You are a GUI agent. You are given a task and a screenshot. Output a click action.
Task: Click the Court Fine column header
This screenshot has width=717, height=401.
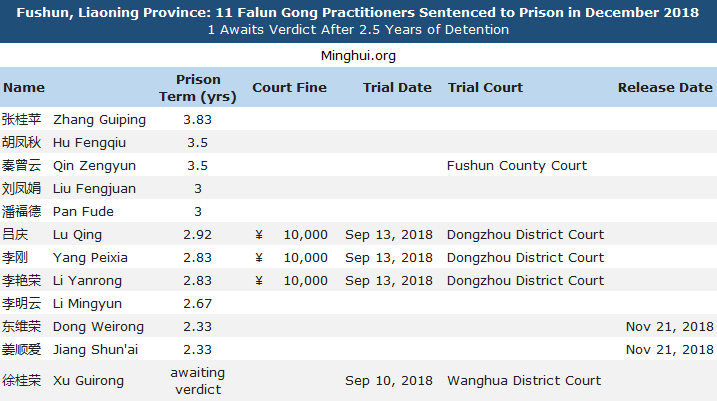coord(289,87)
